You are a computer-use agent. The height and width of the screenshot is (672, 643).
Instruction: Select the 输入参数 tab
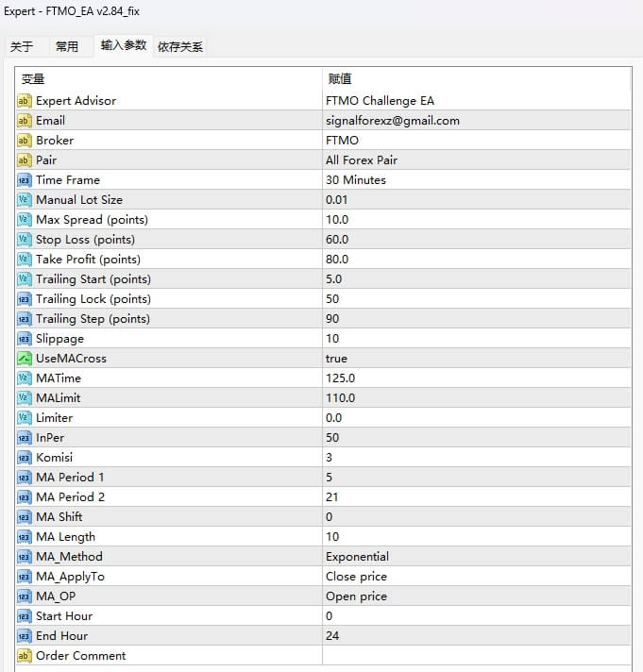pos(124,45)
